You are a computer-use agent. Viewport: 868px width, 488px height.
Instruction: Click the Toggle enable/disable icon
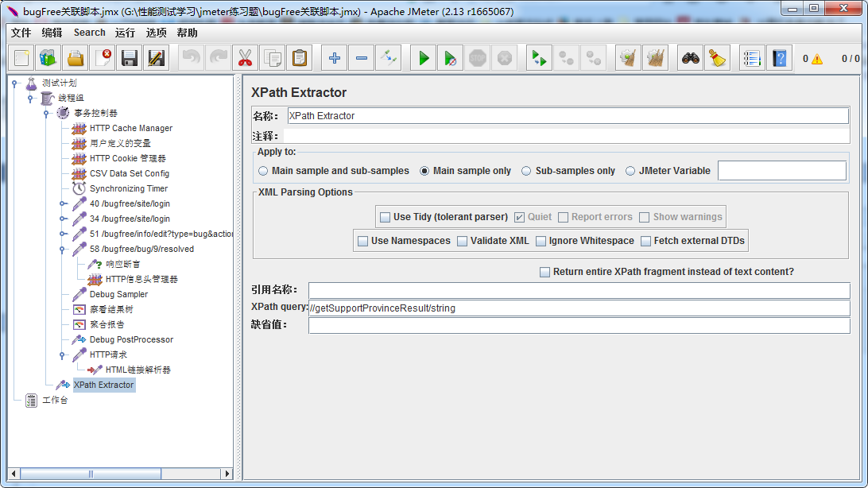click(389, 58)
